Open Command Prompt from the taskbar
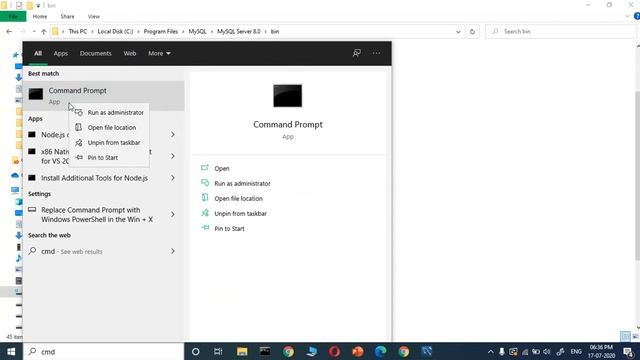Screen dimensions: 640x360 265,351
